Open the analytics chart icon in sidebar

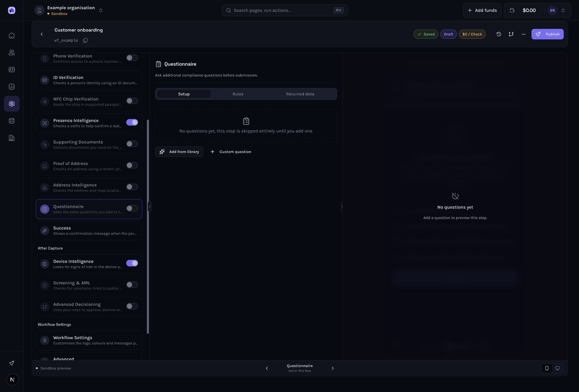pyautogui.click(x=12, y=87)
